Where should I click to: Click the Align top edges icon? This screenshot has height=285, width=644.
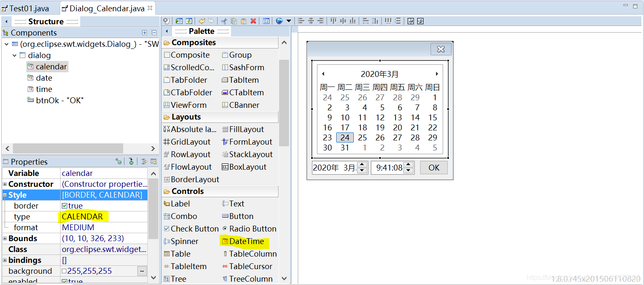(x=333, y=21)
